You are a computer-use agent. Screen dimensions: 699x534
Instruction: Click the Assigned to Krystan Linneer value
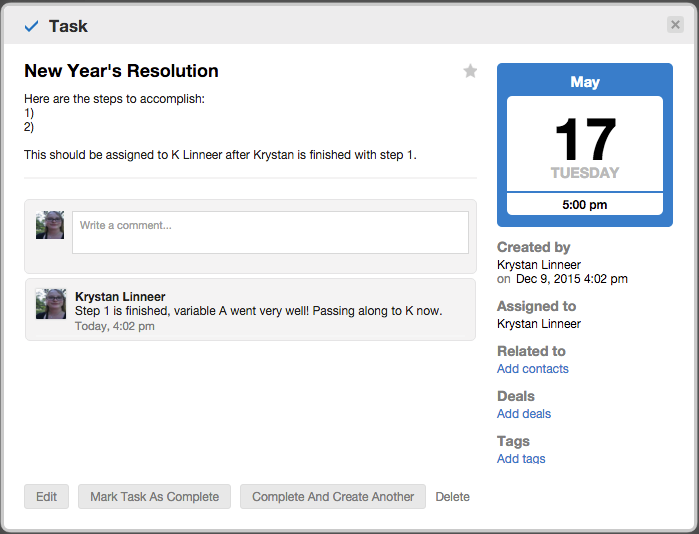click(539, 324)
